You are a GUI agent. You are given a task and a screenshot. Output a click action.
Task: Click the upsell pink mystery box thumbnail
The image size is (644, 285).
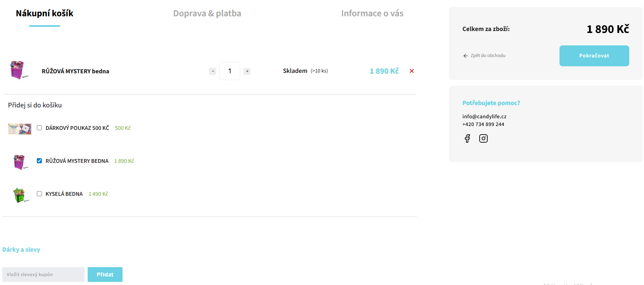(19, 162)
